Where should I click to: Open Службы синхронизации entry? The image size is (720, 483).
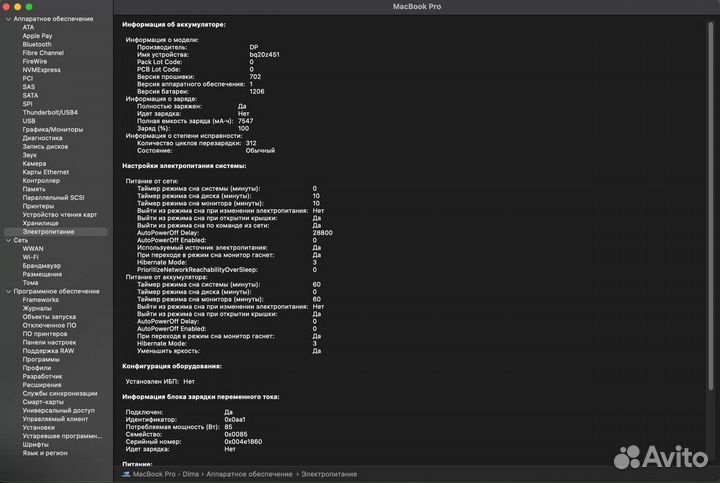pos(60,393)
